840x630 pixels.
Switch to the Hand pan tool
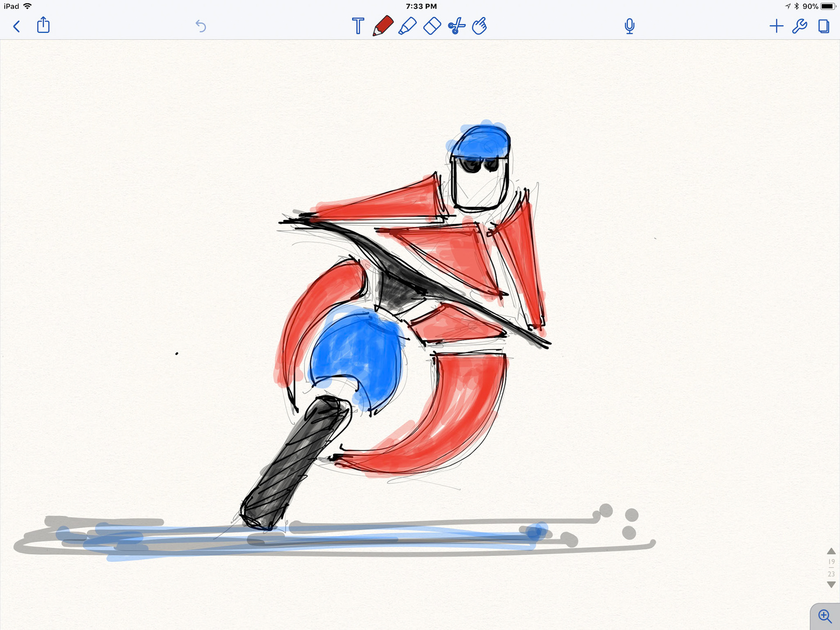480,26
